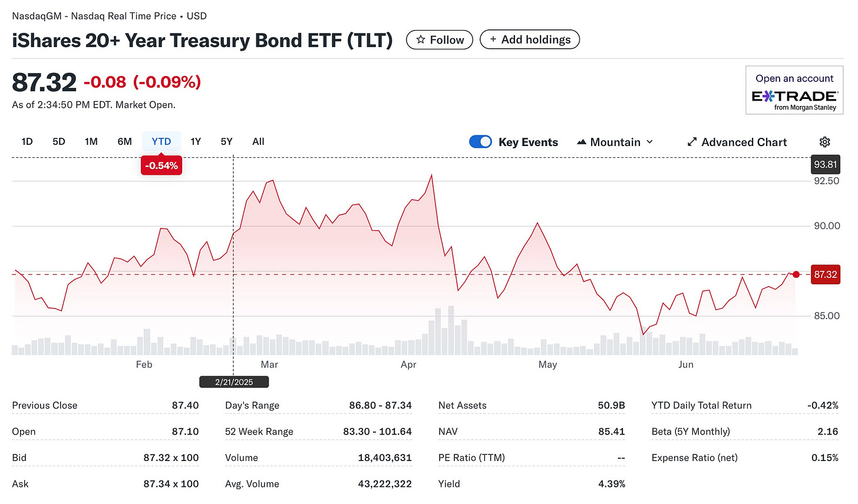
Task: Click the NAV value 85.41
Action: (611, 432)
